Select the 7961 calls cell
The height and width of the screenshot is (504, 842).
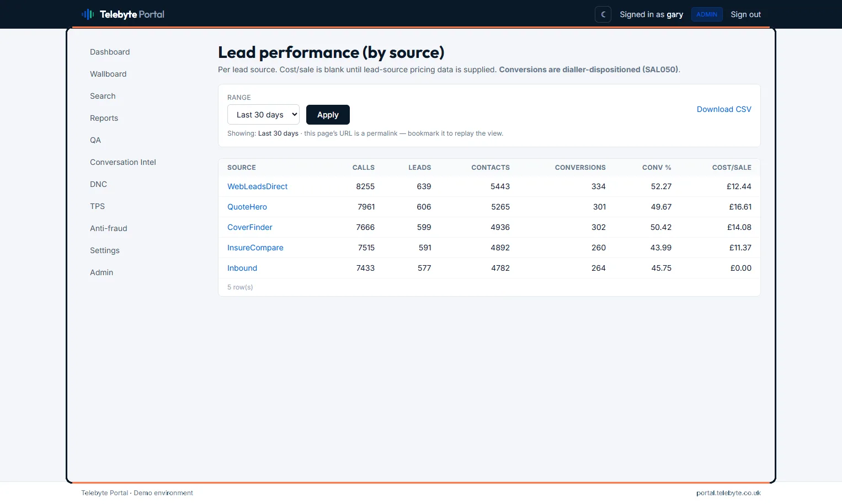(x=366, y=207)
